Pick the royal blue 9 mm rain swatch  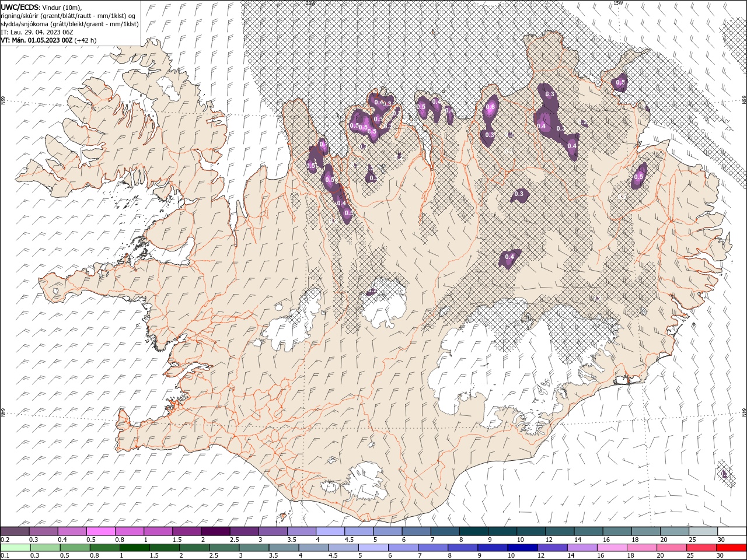click(493, 548)
